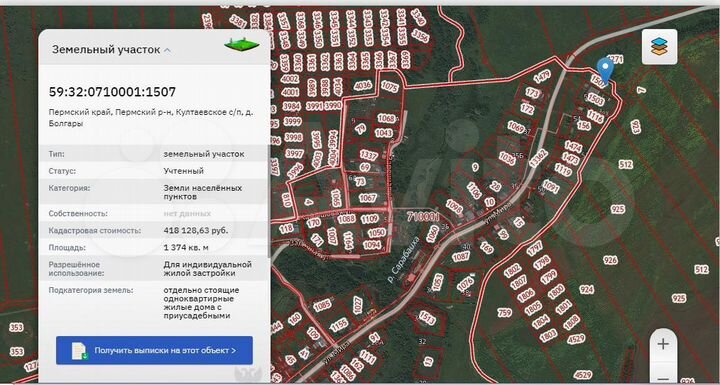Select parcel 1087 on the map
Screen dimensions: 720x385
[x=461, y=257]
